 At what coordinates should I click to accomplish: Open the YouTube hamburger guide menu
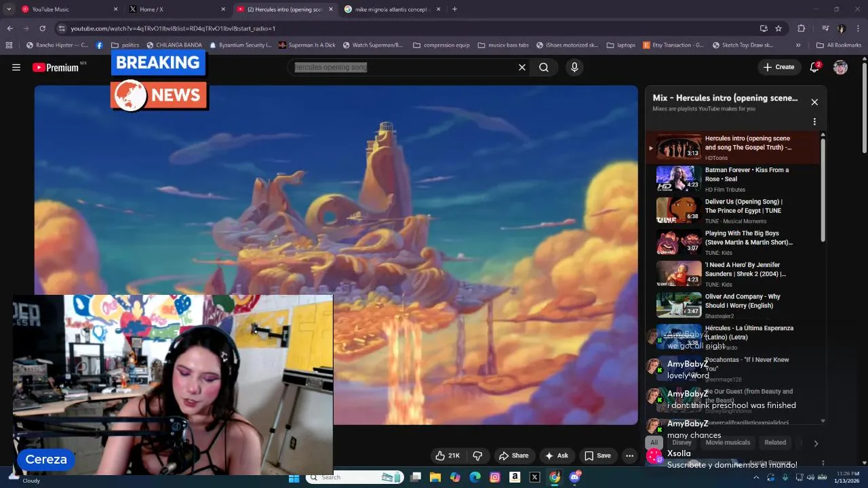pyautogui.click(x=16, y=67)
